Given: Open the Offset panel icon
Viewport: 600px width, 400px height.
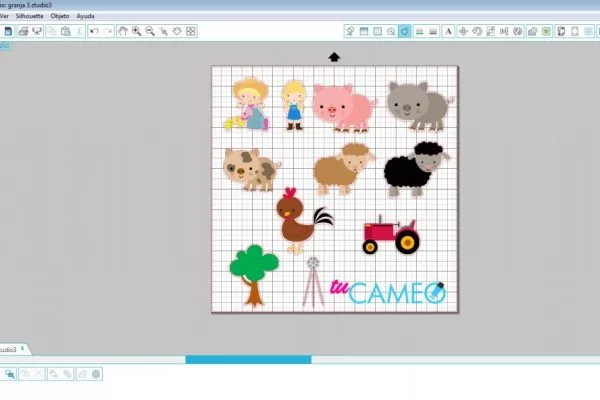Looking at the screenshot, I should [x=546, y=31].
